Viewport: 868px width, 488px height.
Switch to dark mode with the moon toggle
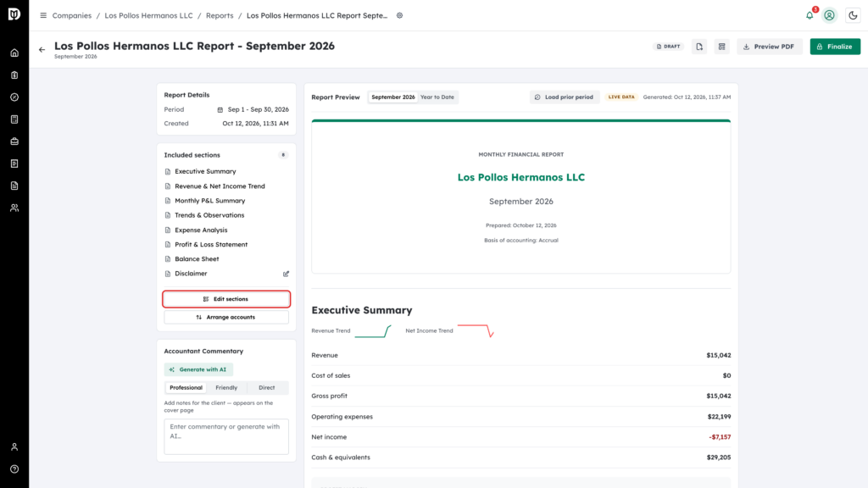tap(853, 15)
